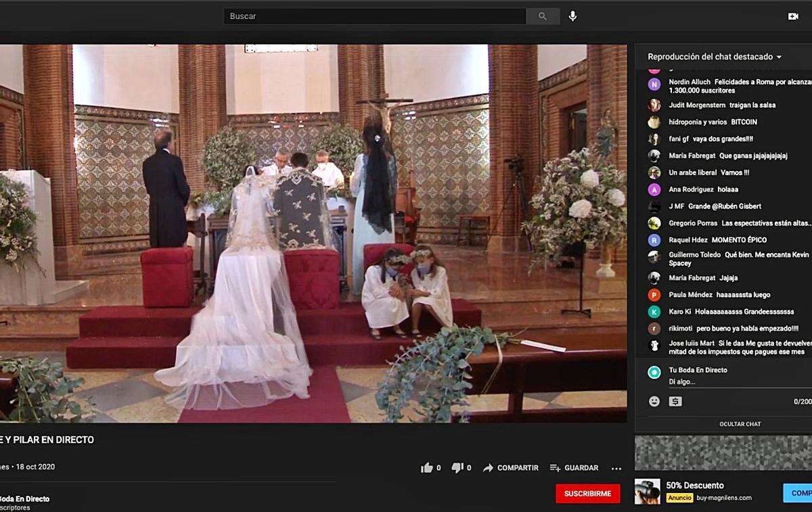Click the wedding video player area
This screenshot has height=512, width=812.
pyautogui.click(x=313, y=233)
